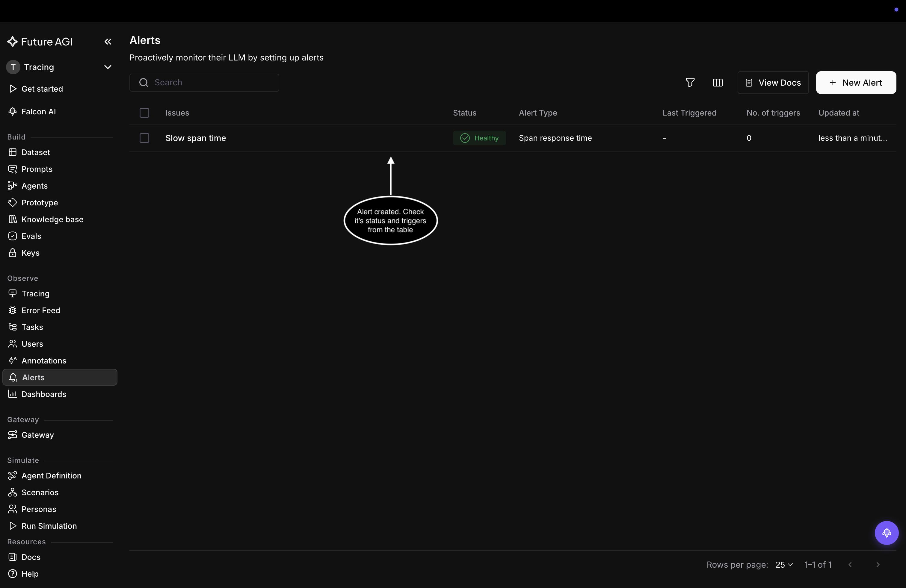Click the Scenarios sidebar icon
This screenshot has width=906, height=588.
click(13, 492)
